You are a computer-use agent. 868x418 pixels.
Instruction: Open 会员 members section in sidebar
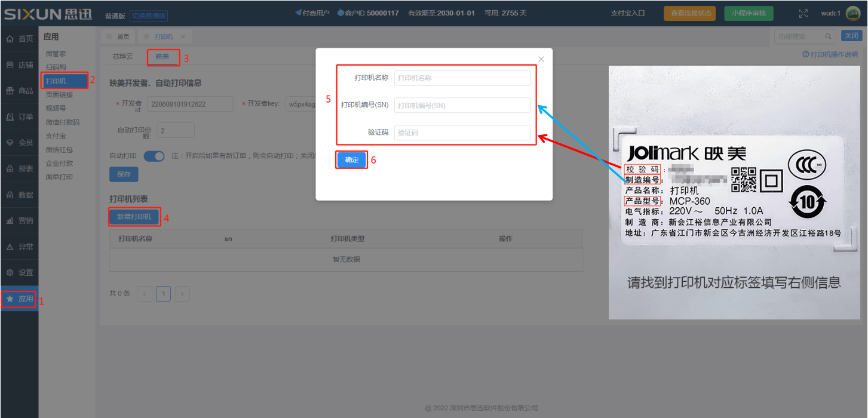(x=19, y=143)
